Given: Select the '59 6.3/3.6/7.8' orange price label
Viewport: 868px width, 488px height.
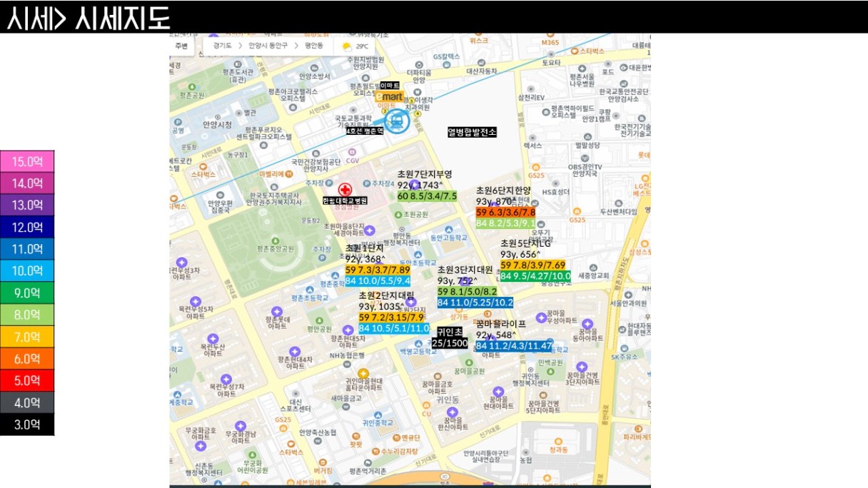Looking at the screenshot, I should click(x=505, y=212).
